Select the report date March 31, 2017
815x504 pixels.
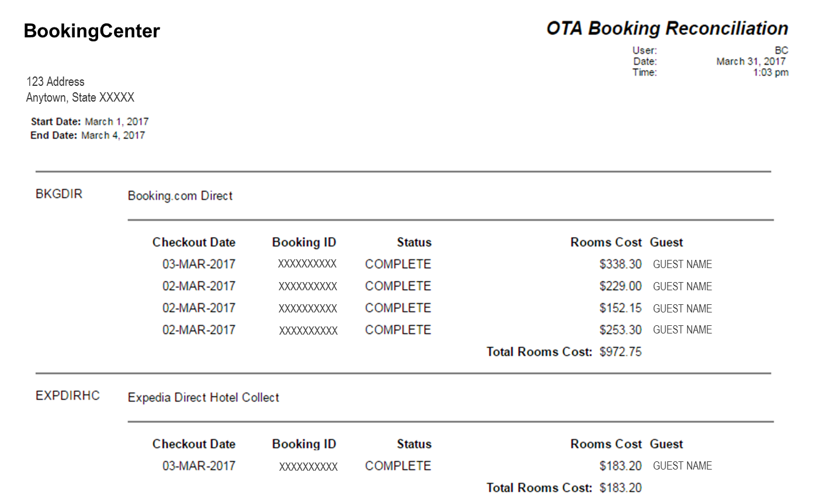[x=751, y=62]
